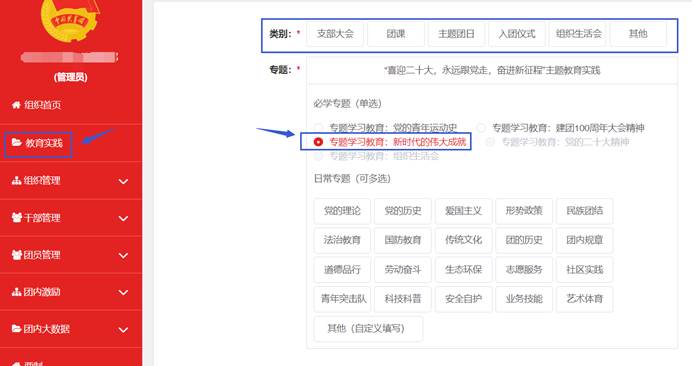Expand the 团内大数据 menu chevron
Viewport: 692px width, 366px height.
(x=123, y=329)
